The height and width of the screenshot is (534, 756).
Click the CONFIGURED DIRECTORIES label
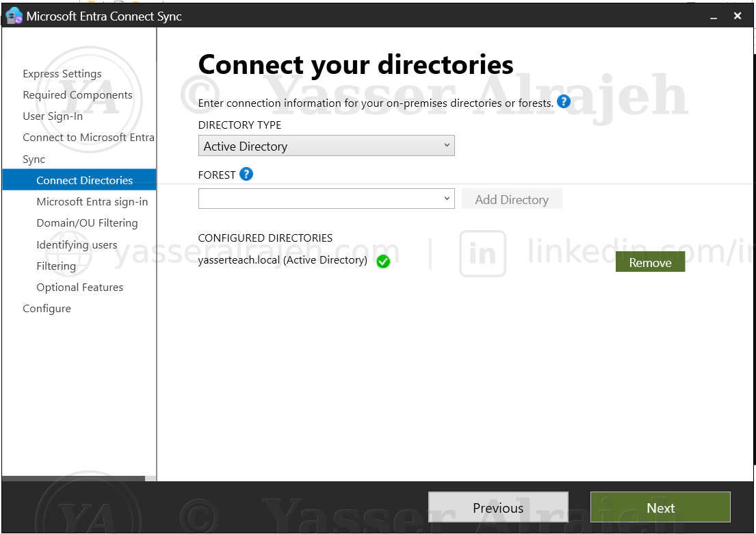[265, 238]
